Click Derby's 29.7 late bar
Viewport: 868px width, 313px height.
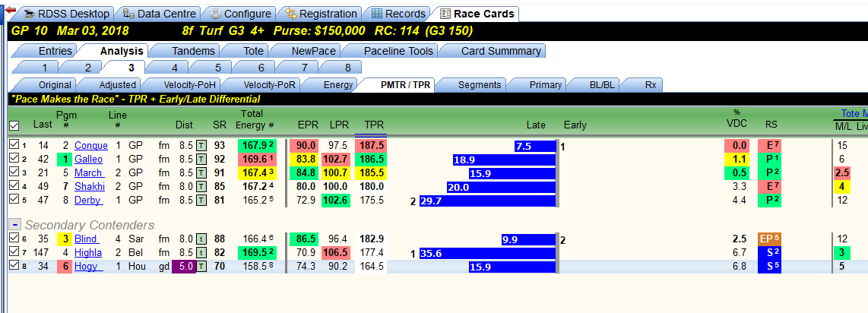click(x=487, y=201)
